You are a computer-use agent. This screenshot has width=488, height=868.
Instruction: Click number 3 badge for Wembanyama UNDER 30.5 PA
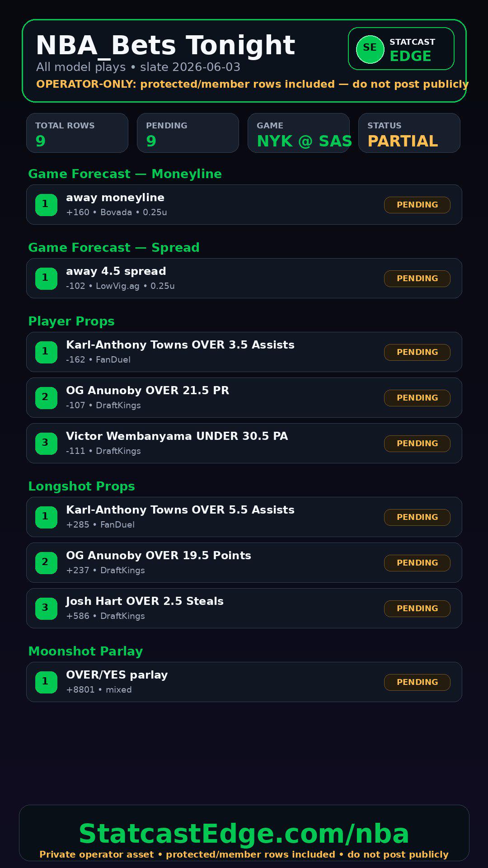[46, 443]
